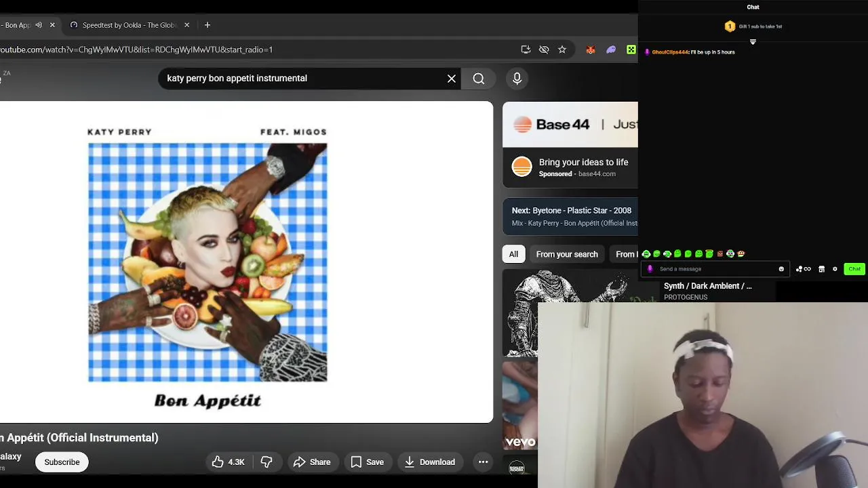868x488 pixels.
Task: Open more actions three-dot menu
Action: [484, 462]
